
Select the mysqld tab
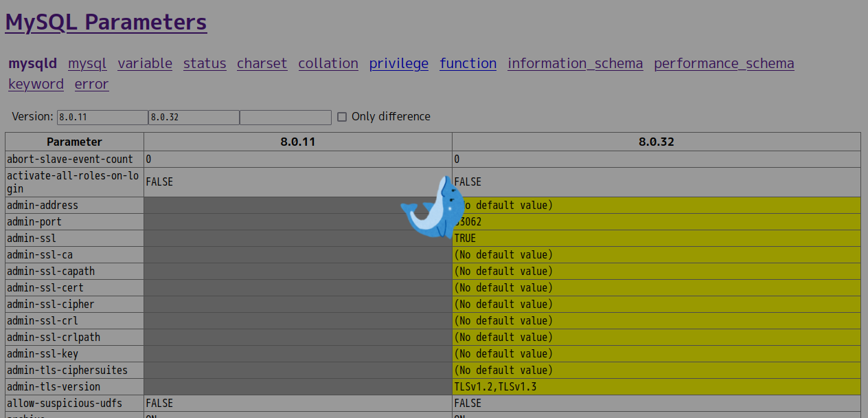32,63
